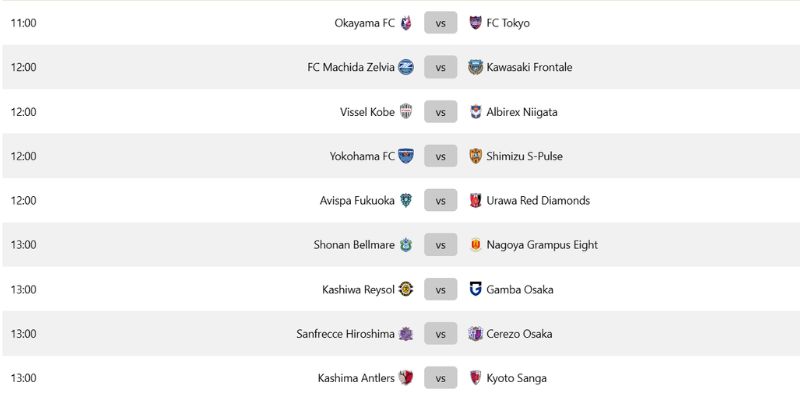Click the Kawasaki Frontale crest icon
The height and width of the screenshot is (400, 800).
coord(476,67)
